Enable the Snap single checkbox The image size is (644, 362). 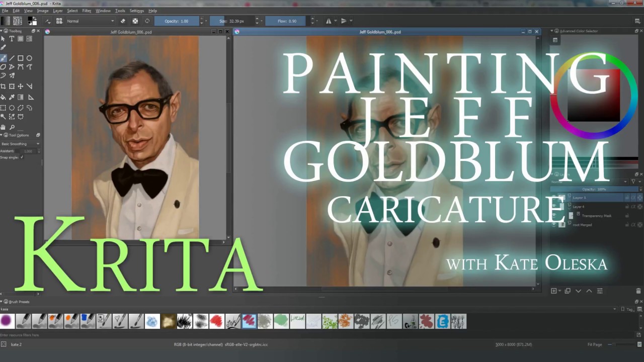22,157
